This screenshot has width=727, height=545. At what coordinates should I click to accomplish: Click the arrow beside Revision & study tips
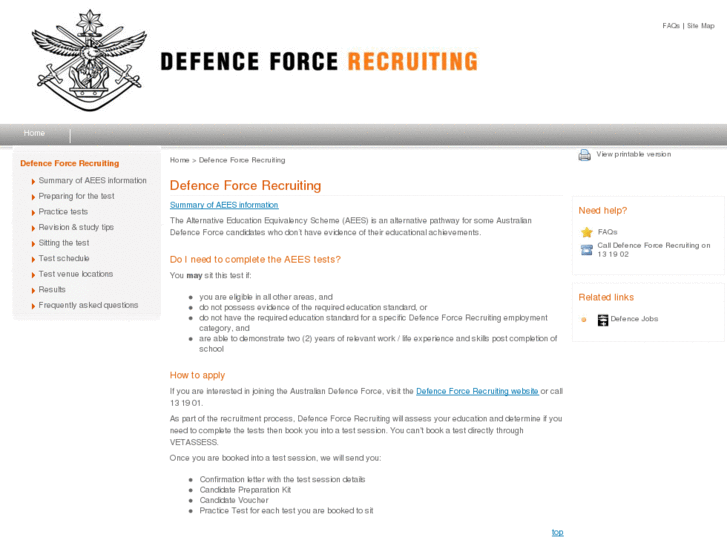(33, 228)
